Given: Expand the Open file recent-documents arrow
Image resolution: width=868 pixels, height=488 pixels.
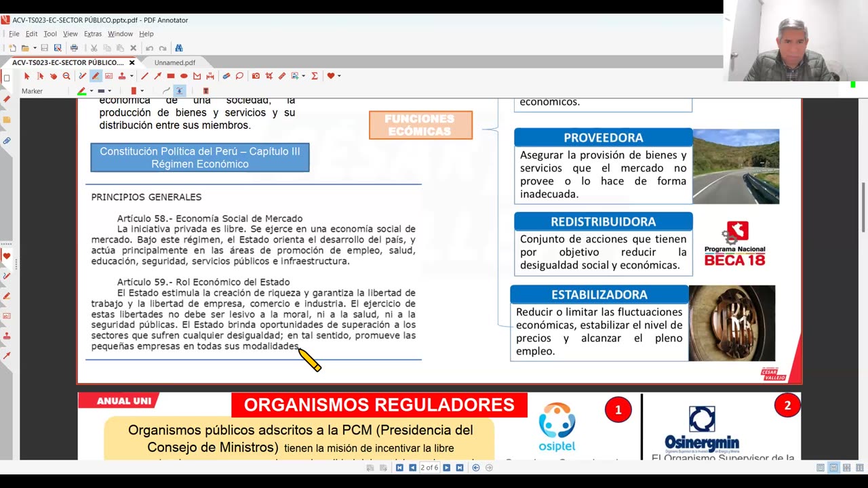Looking at the screenshot, I should 35,48.
